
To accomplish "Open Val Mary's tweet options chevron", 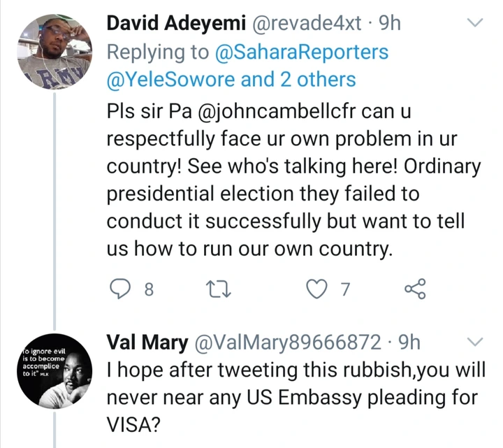I will [x=474, y=342].
